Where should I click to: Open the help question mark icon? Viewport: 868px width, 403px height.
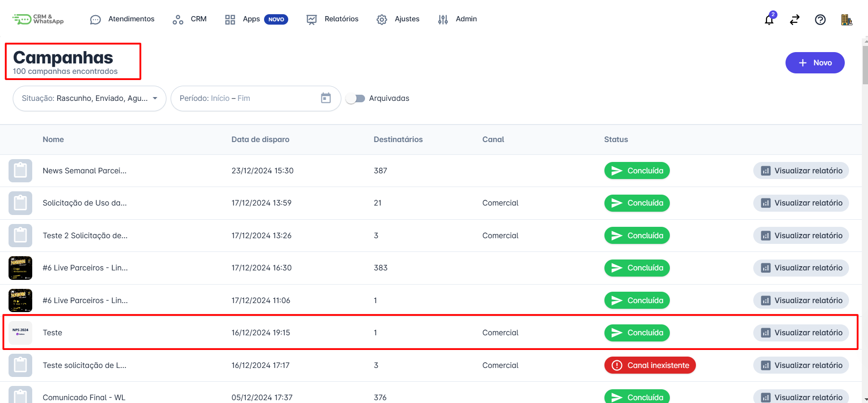pos(820,19)
